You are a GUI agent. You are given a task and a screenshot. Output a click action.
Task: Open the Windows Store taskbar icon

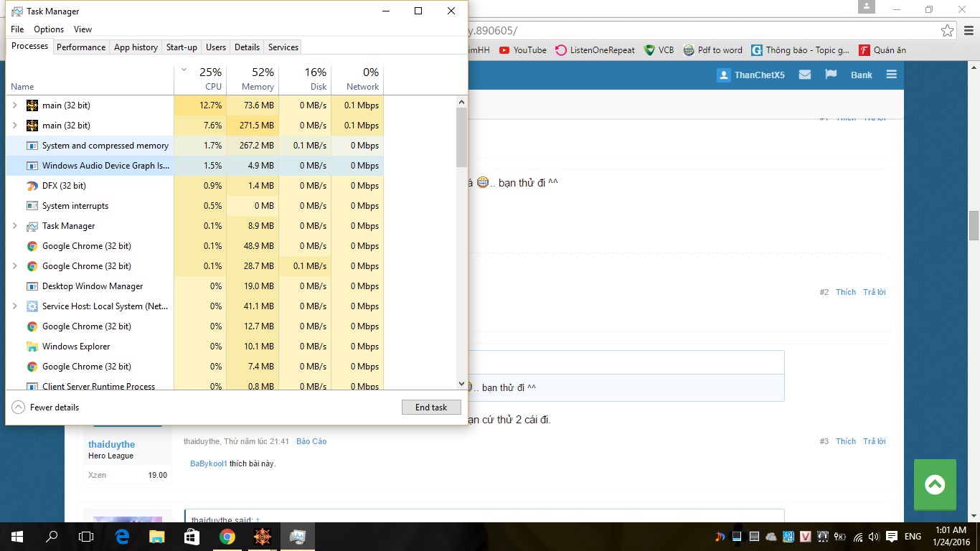[x=191, y=536]
